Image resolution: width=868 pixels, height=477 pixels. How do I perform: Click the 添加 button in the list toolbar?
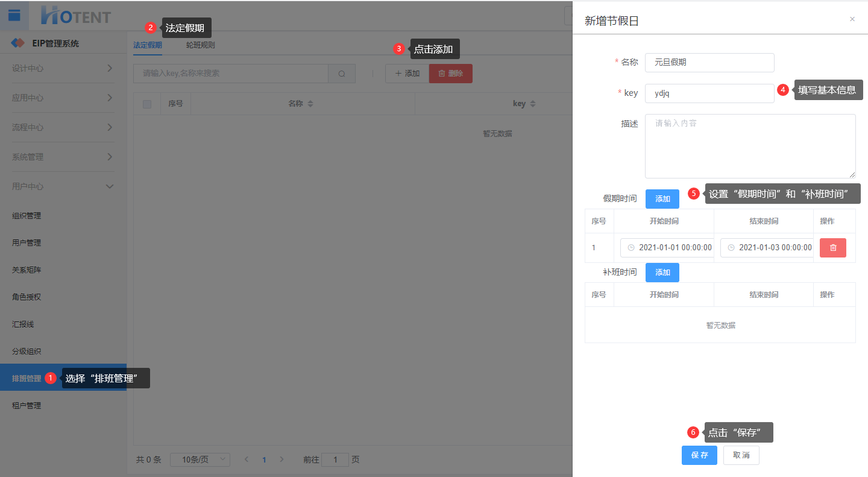point(407,74)
